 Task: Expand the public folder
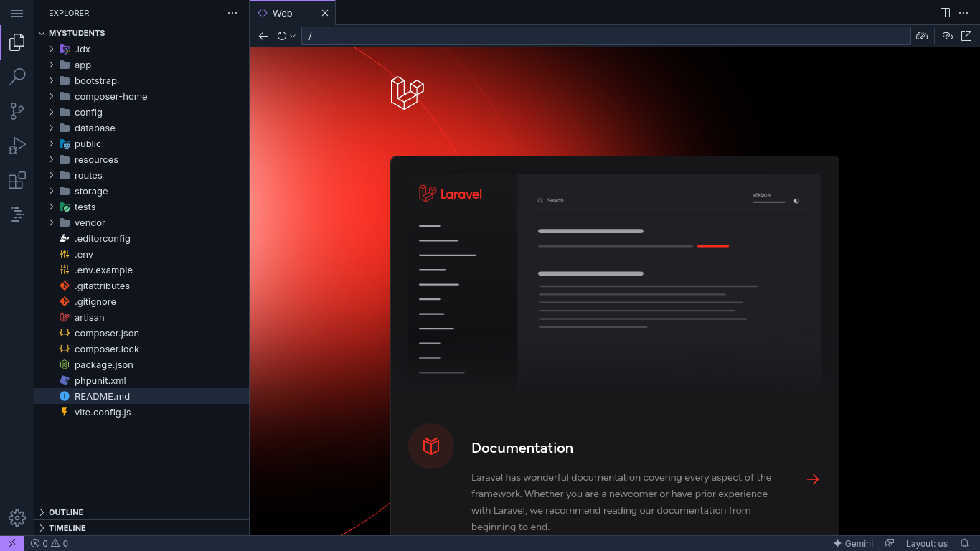(142, 143)
